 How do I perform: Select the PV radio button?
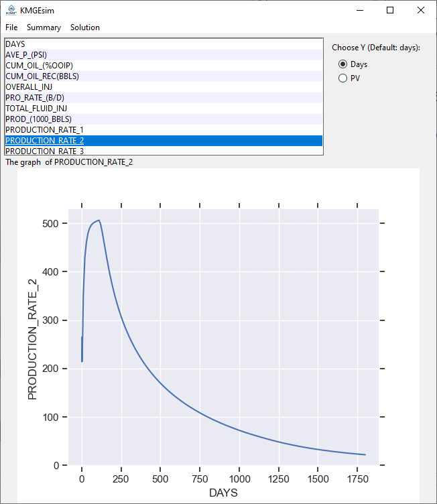pos(342,78)
